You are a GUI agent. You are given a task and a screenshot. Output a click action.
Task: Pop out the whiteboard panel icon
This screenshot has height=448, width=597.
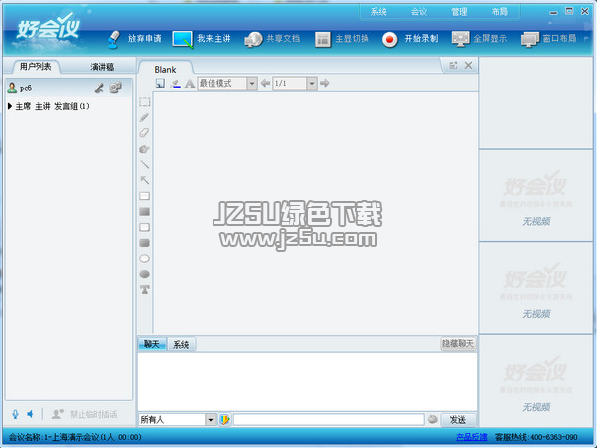[x=453, y=65]
